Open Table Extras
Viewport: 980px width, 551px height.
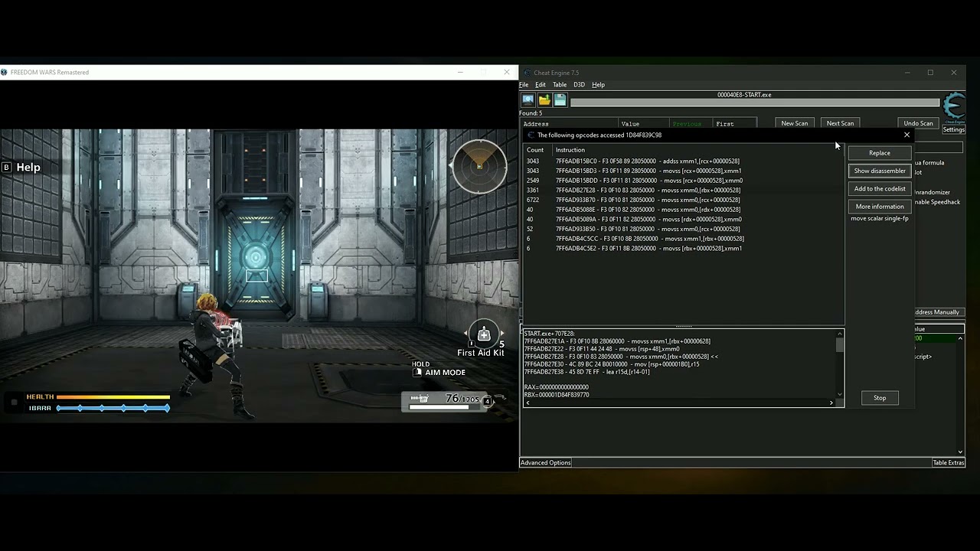[949, 463]
